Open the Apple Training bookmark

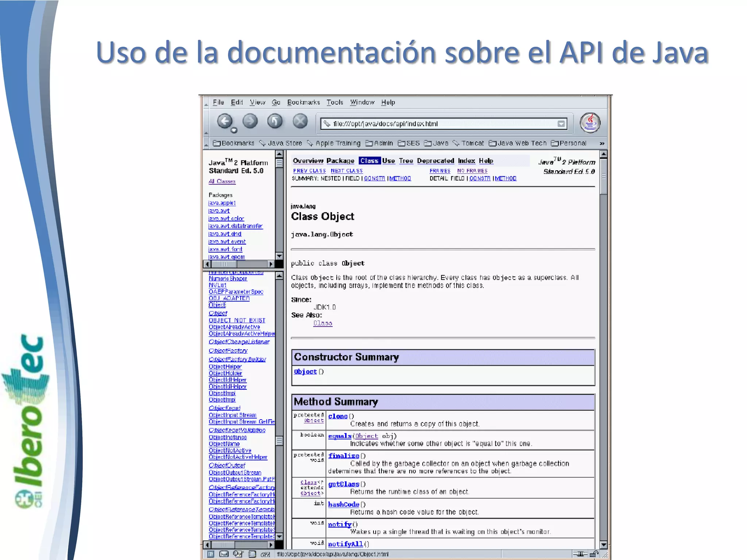[334, 143]
